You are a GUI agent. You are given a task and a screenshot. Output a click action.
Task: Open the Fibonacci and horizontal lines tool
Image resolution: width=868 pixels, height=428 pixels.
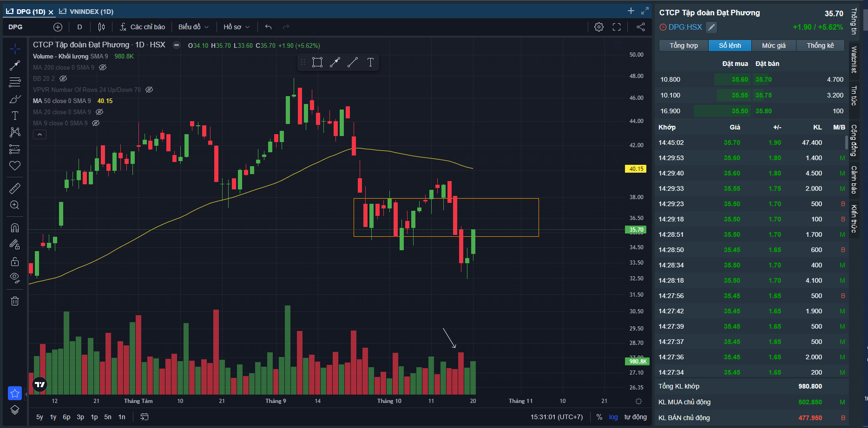15,82
